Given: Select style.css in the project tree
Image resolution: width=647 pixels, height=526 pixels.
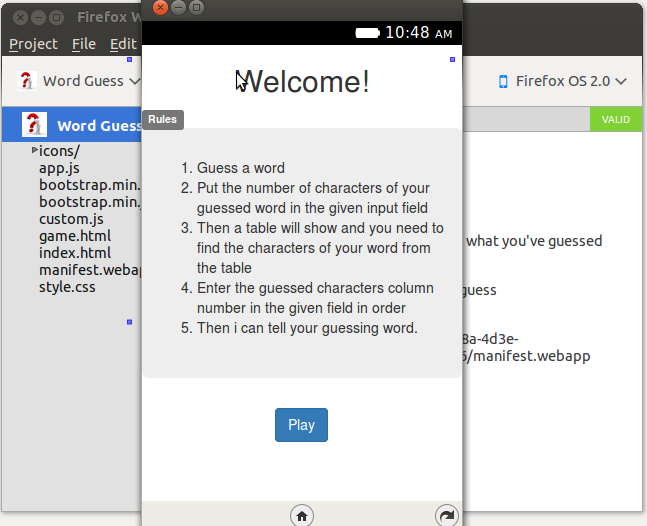Looking at the screenshot, I should (68, 287).
